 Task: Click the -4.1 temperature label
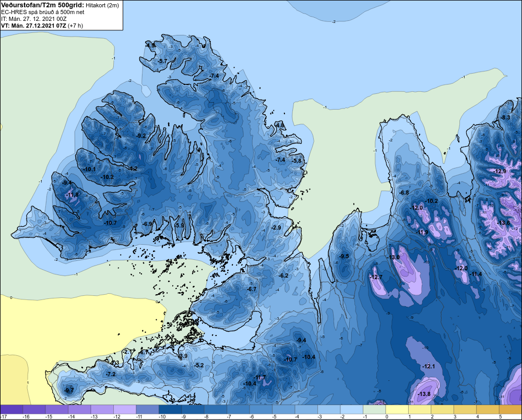(x=144, y=352)
